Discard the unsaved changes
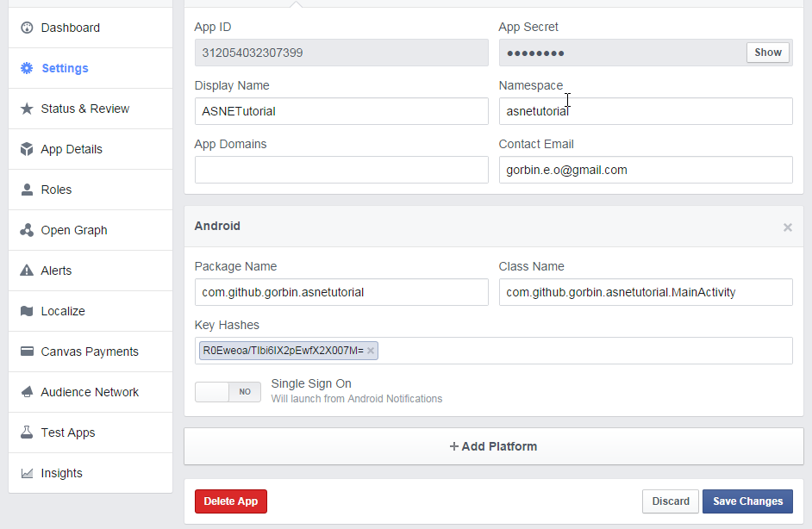The height and width of the screenshot is (529, 812). (670, 501)
